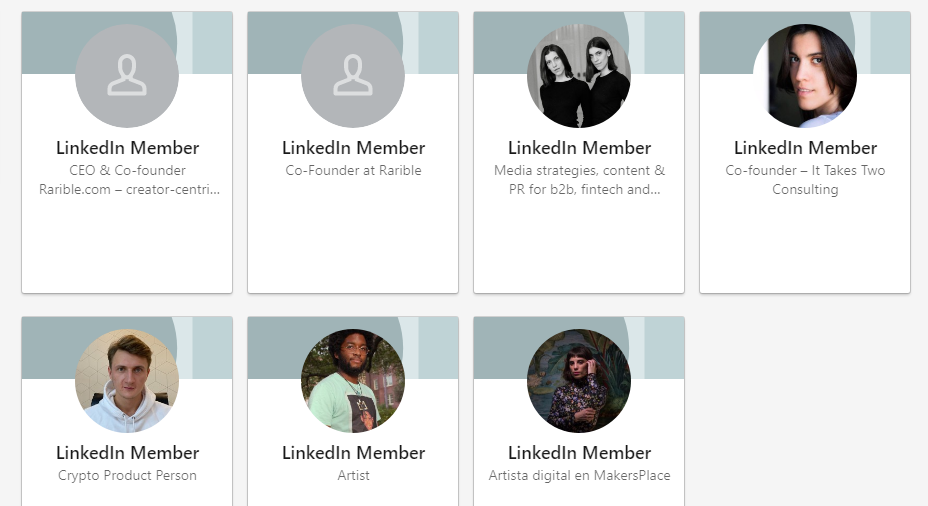Image resolution: width=928 pixels, height=506 pixels.
Task: Click the 'Media strategies, content & PR' headline
Action: tap(579, 180)
